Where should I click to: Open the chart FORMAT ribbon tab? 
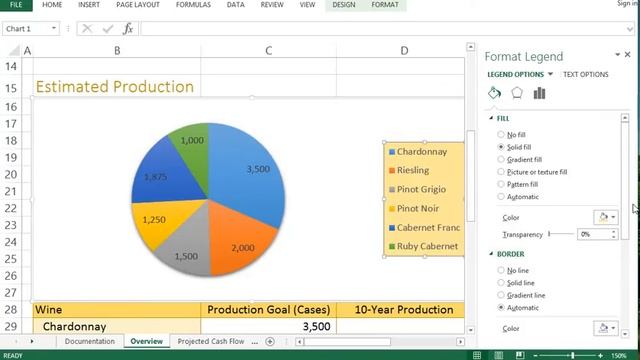pos(384,5)
